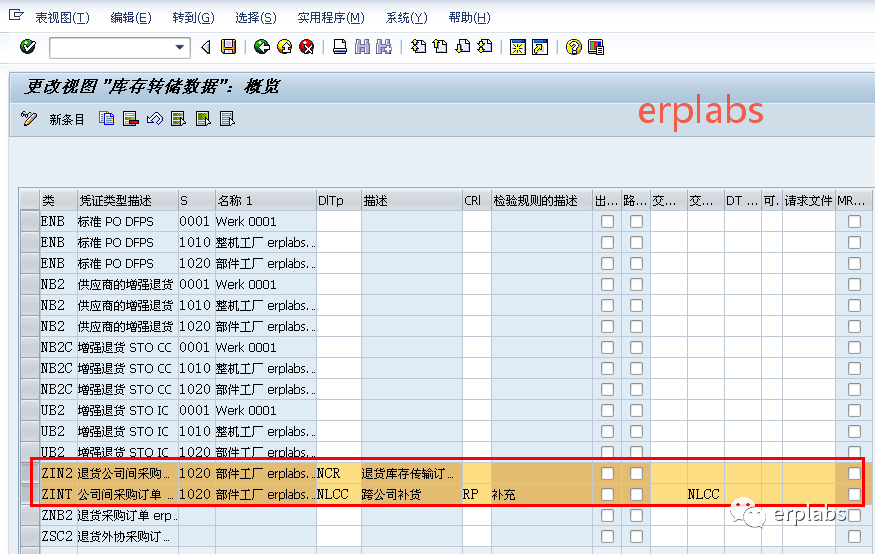Open the Help question mark icon
Screen dimensions: 875x554
573,47
